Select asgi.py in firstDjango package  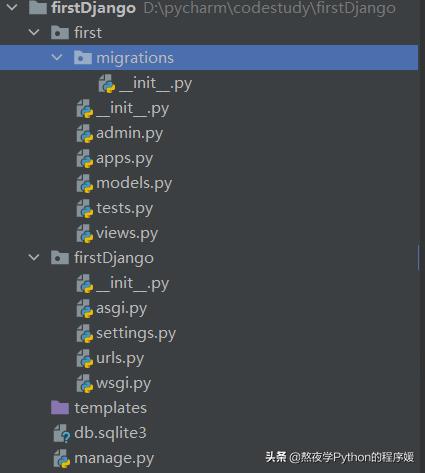pos(121,309)
